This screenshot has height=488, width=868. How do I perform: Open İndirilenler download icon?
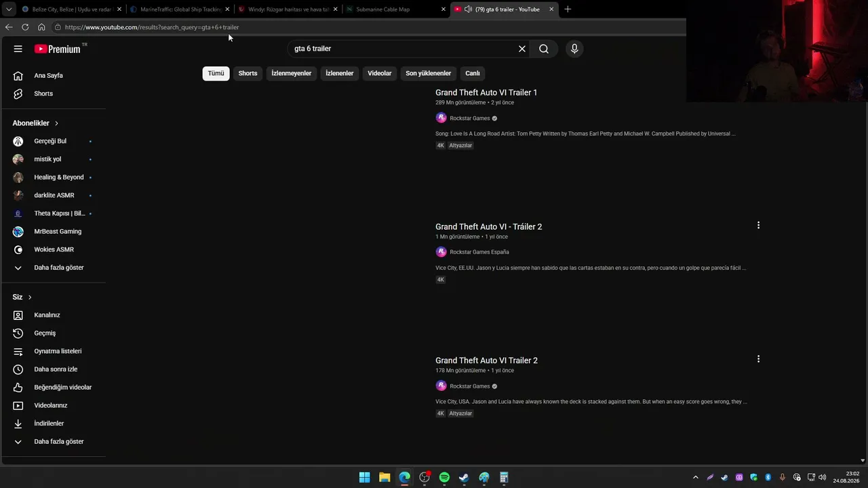[x=18, y=424]
